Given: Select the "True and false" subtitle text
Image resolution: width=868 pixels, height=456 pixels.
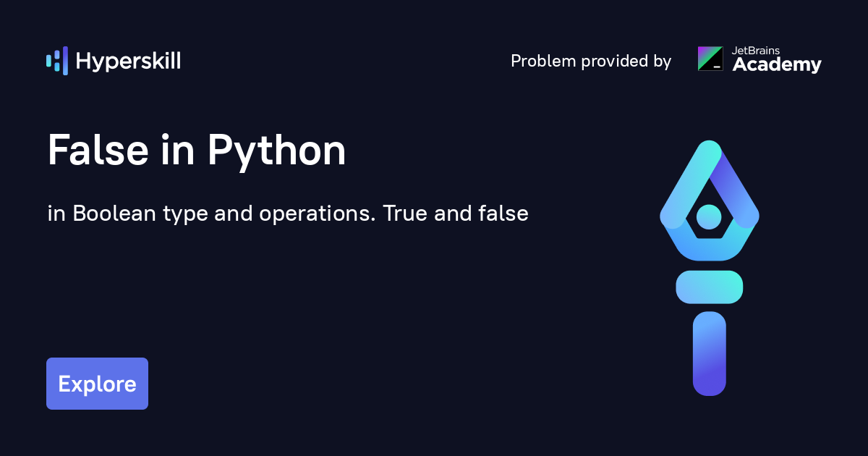Looking at the screenshot, I should (455, 214).
